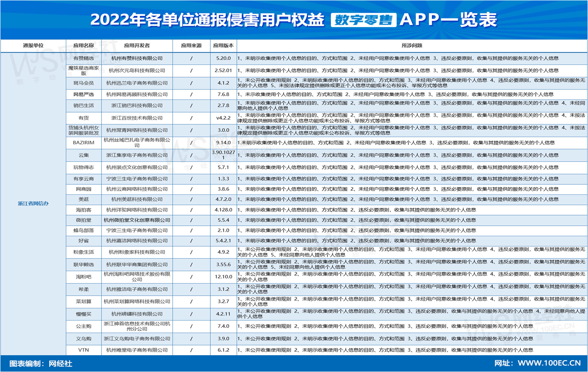Click version number 3.90.10271

[x=223, y=155]
